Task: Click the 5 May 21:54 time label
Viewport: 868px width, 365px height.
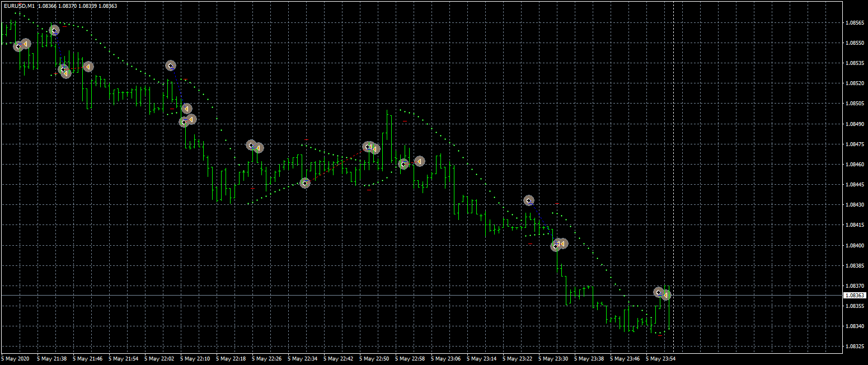Action: (124, 358)
